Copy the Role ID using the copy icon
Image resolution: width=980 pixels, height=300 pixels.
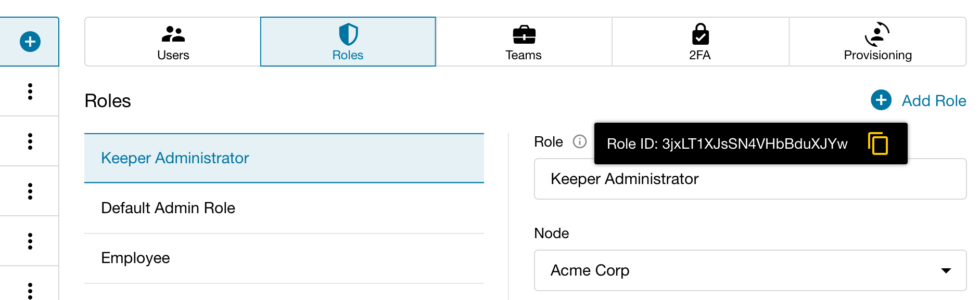point(878,144)
